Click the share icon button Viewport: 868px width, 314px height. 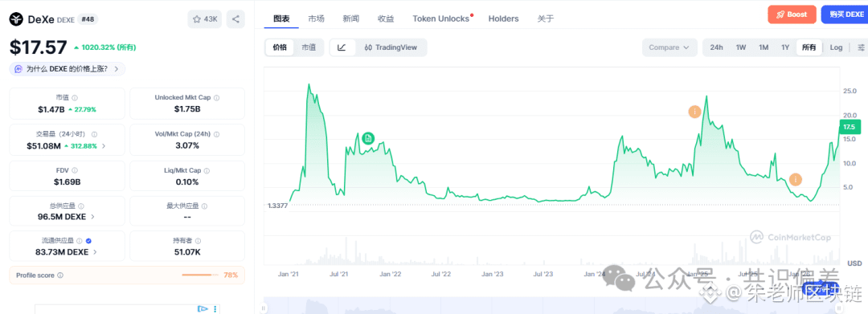235,19
